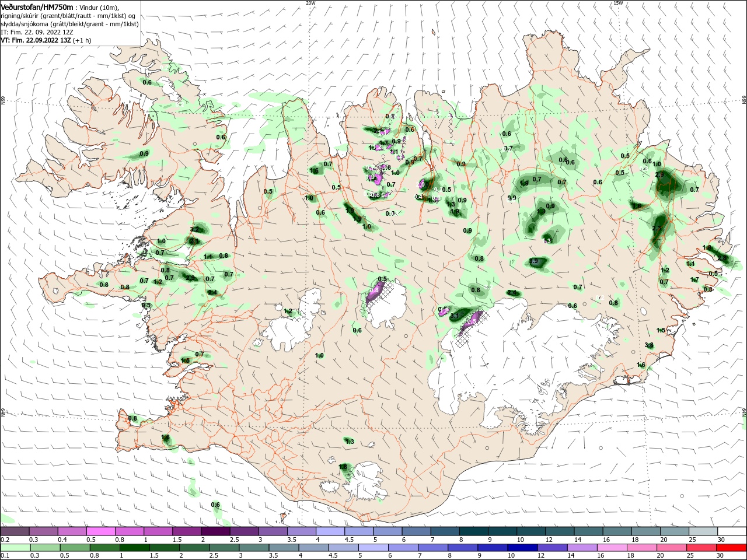Select deep navy swatch between 10 and 12

coord(522,548)
